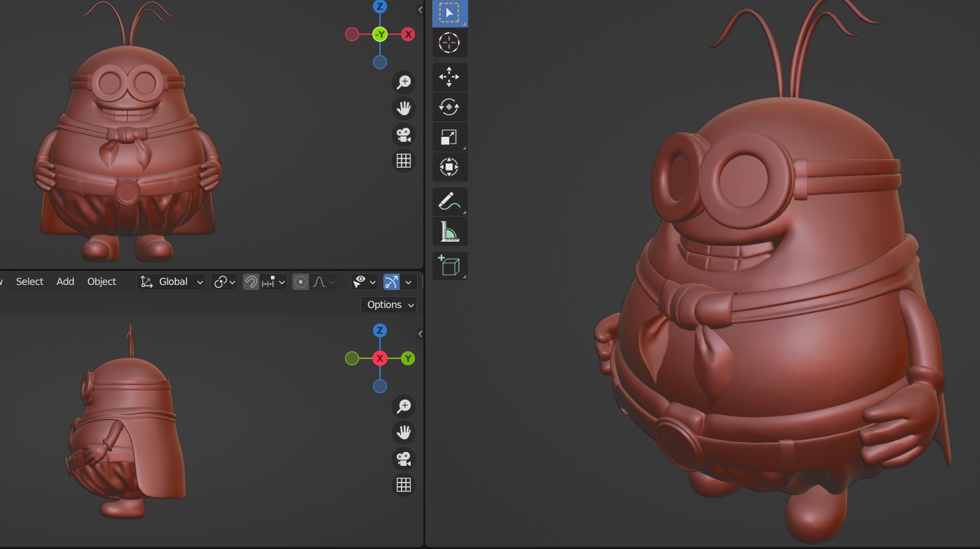Click pan hand icon in front-view viewport
Image resolution: width=980 pixels, height=549 pixels.
click(404, 108)
